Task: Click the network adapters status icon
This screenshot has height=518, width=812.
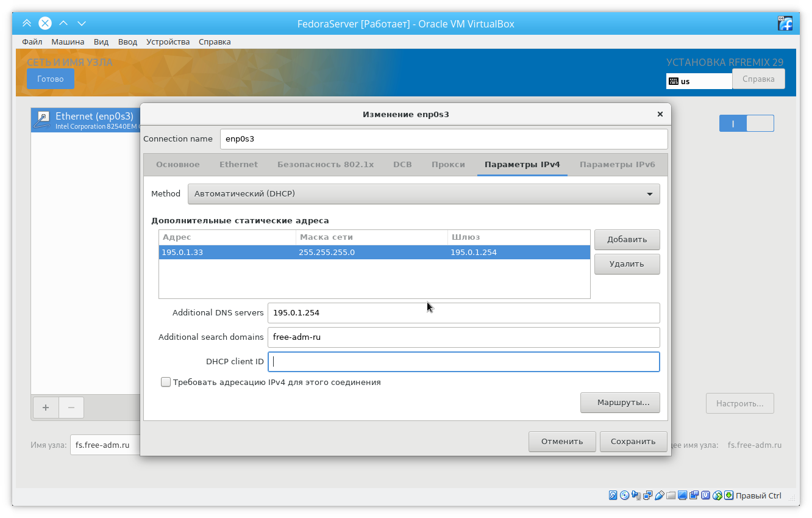Action: pyautogui.click(x=647, y=495)
